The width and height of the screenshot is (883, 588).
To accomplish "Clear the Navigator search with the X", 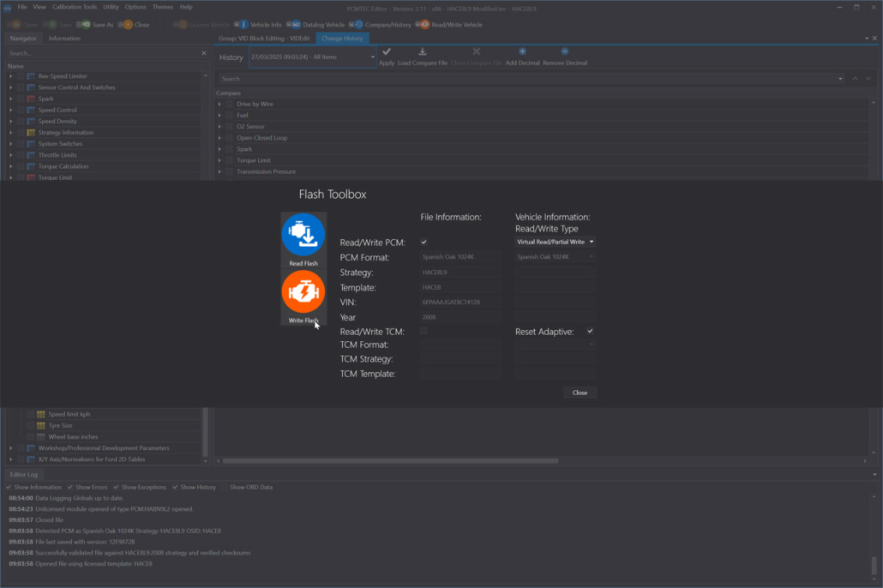I will (x=204, y=53).
